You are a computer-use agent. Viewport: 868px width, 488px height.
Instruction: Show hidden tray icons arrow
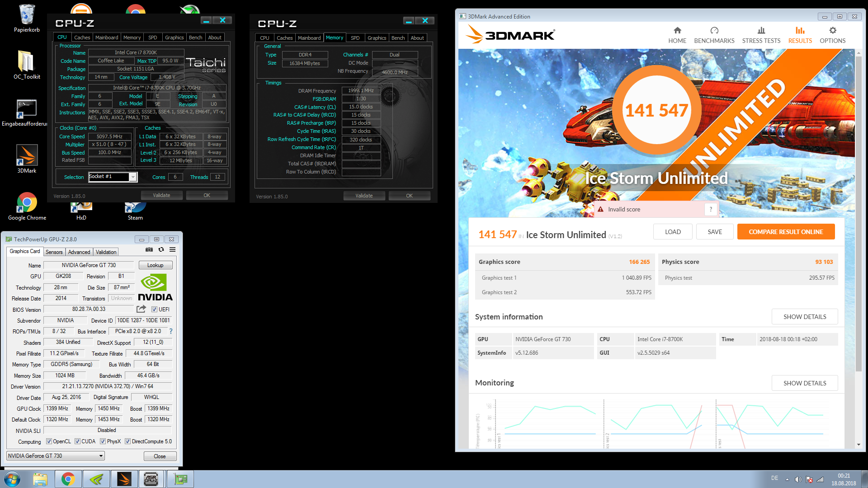(787, 479)
